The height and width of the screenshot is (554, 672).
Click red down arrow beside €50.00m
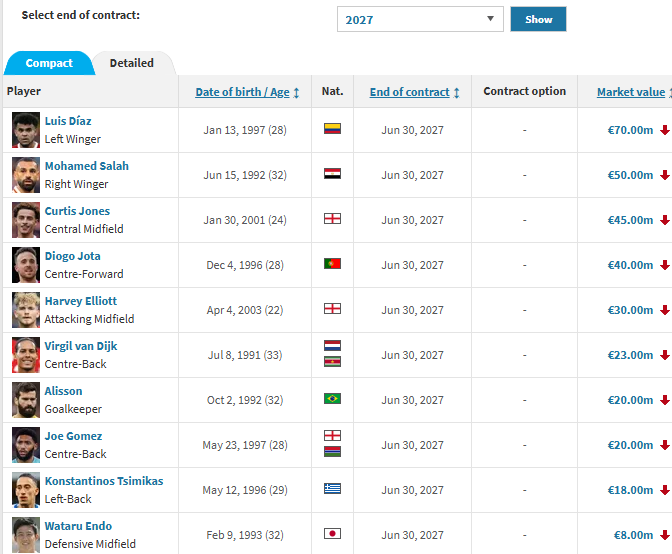665,175
